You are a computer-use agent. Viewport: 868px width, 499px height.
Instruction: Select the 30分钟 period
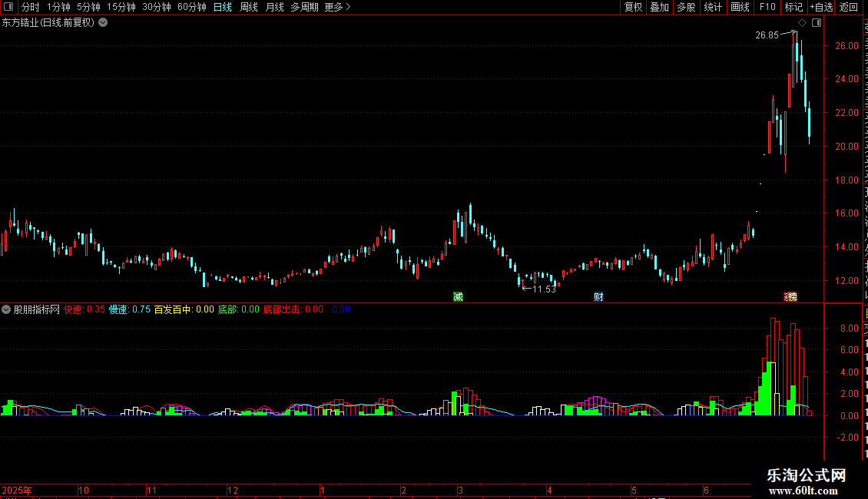157,7
